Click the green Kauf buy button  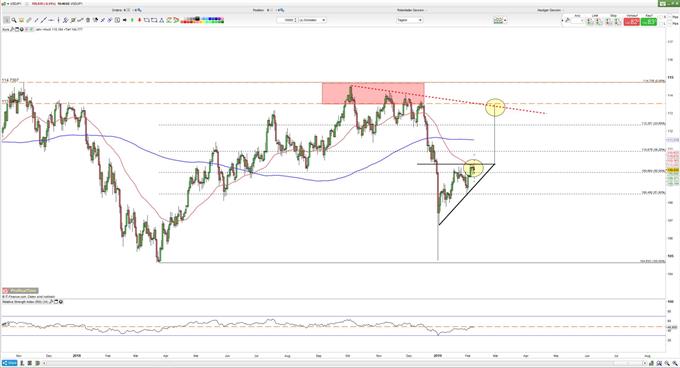(649, 21)
